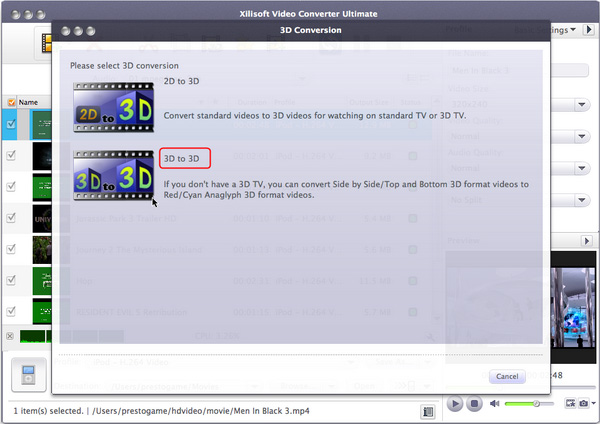Click the Name column header
The image size is (600, 424).
click(28, 102)
